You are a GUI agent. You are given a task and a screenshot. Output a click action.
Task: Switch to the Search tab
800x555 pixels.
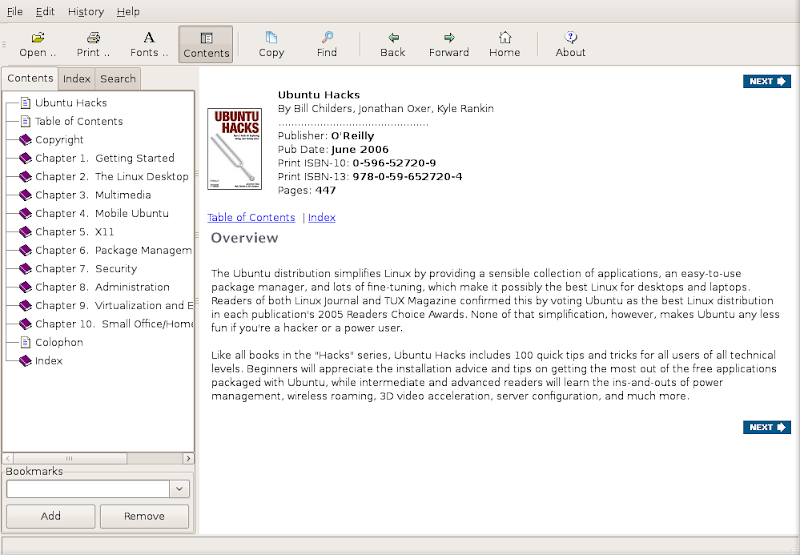coord(118,79)
